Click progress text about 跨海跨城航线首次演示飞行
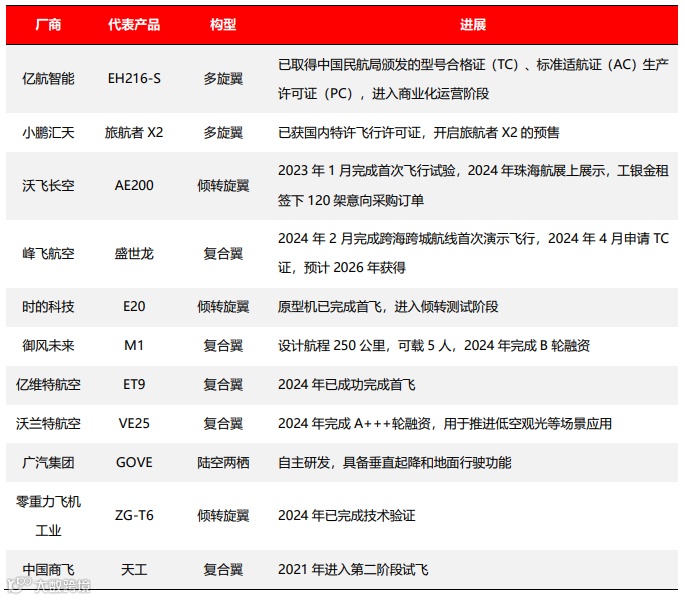 pos(473,253)
